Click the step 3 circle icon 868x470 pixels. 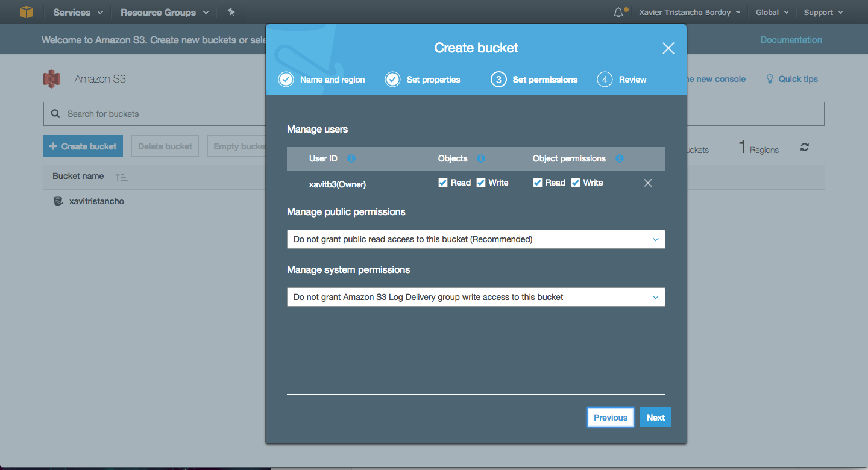(498, 80)
